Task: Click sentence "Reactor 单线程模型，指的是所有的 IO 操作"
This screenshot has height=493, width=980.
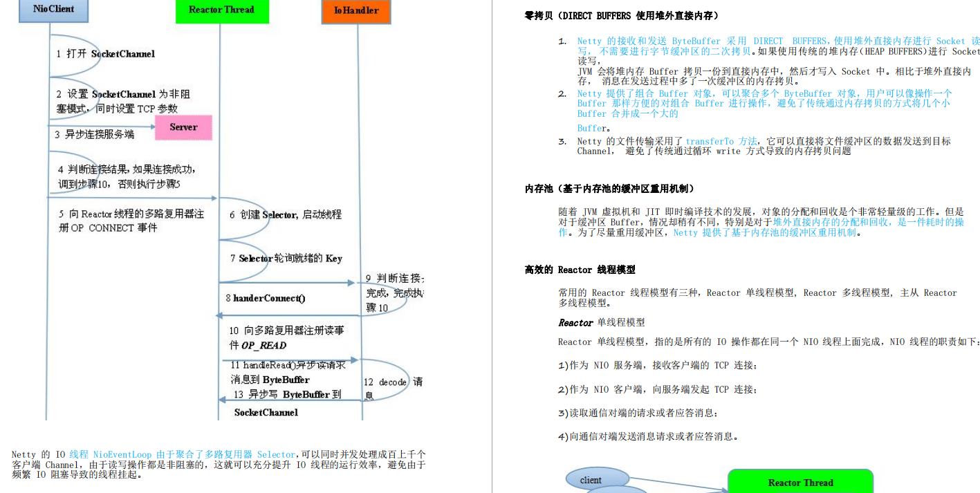Action: coord(769,342)
